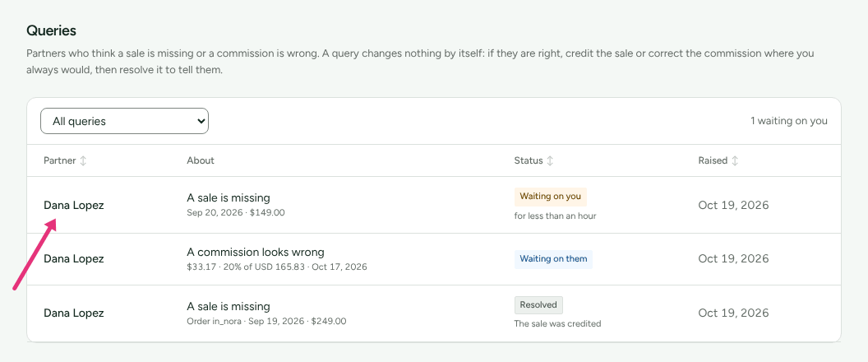Screen dimensions: 868x362
Task: Select Dana Lopez in the first row
Action: pyautogui.click(x=74, y=205)
